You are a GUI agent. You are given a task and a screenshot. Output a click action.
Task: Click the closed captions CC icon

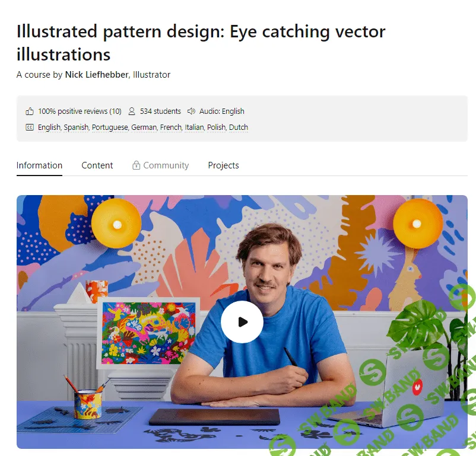[x=30, y=127]
